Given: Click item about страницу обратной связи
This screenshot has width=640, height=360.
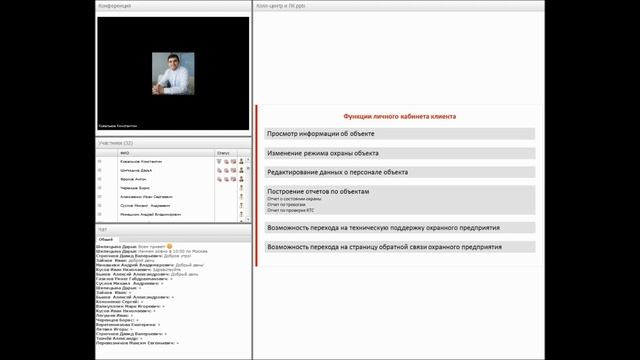Looking at the screenshot, I should point(400,247).
